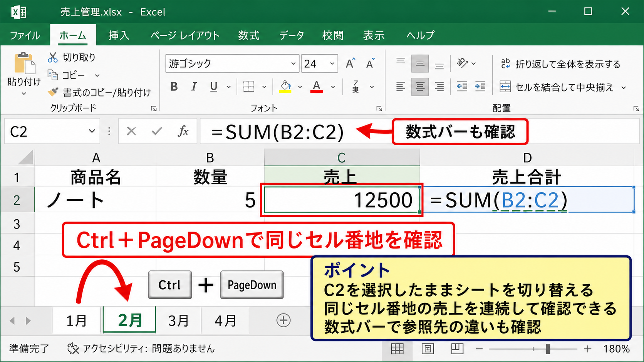Open the Font (フォント) dialog launcher
Viewport: 644px width, 362px height.
coord(379,109)
